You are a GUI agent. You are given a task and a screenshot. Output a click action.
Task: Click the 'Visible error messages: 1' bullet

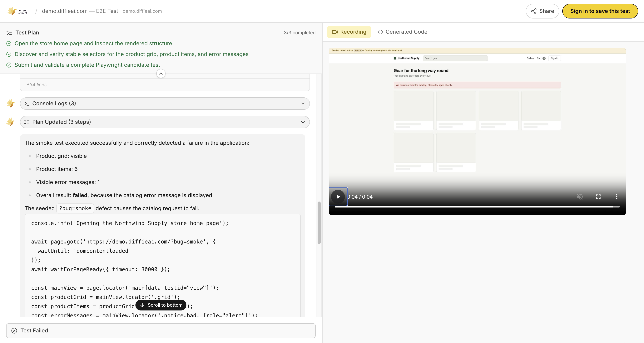68,182
